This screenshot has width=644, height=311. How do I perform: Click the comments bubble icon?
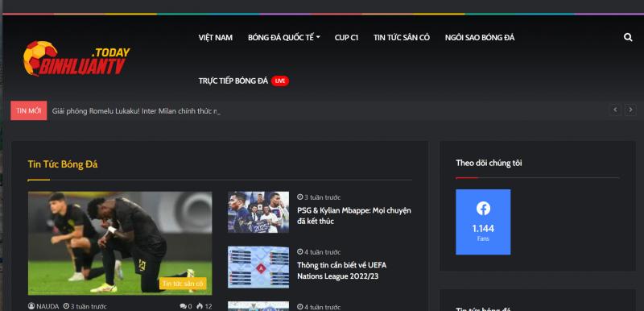[183, 306]
